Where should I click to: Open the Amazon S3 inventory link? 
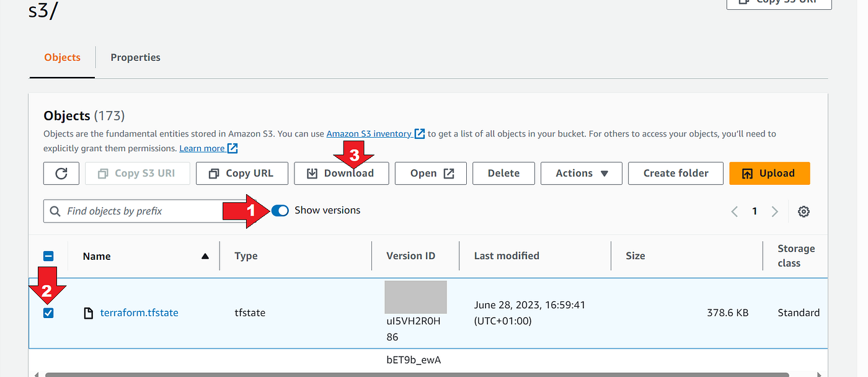(x=376, y=133)
